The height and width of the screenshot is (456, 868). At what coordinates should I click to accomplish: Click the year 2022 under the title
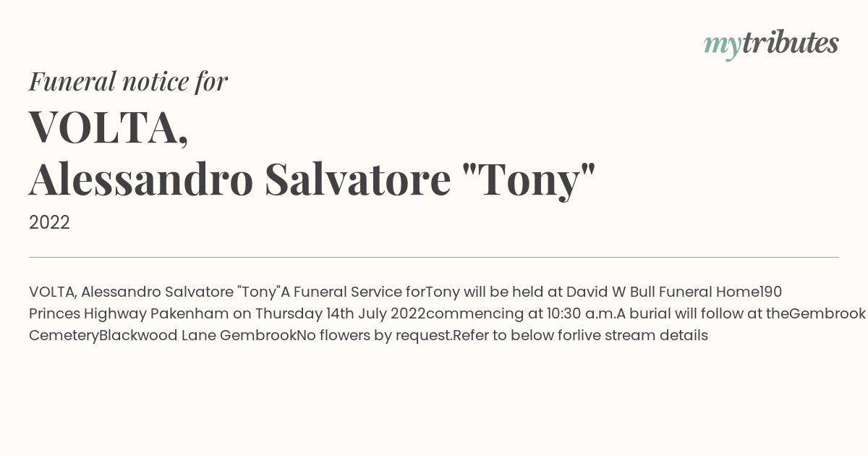tap(49, 223)
